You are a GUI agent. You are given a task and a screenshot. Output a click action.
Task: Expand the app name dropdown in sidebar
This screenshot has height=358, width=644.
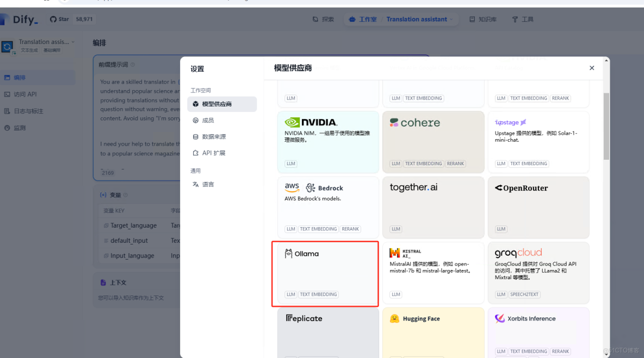coord(73,42)
